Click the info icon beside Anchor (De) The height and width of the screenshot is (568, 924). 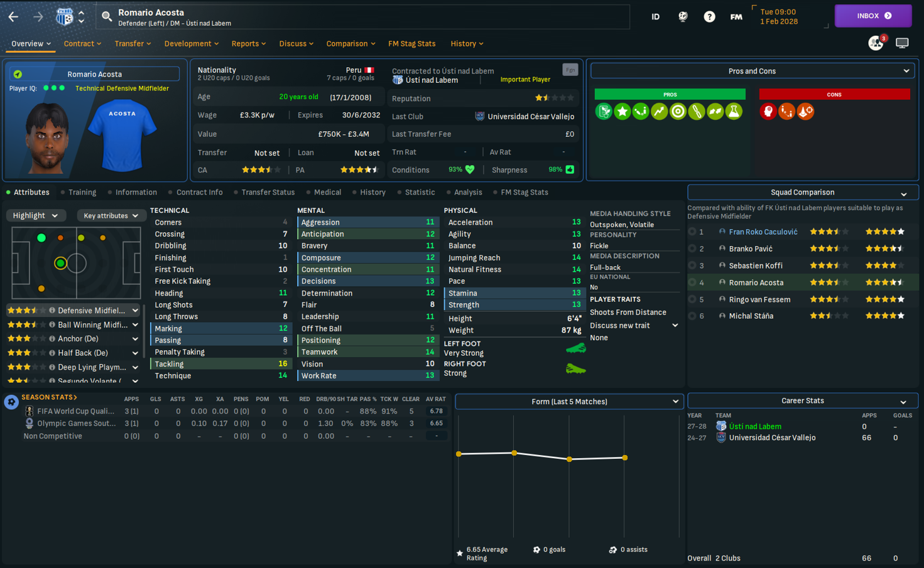tap(52, 339)
